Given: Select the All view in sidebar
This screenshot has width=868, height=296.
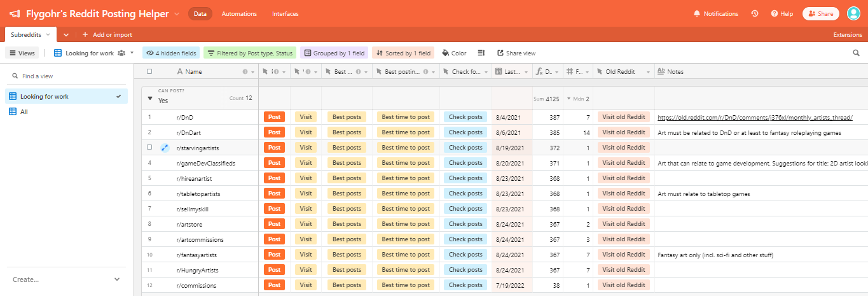Looking at the screenshot, I should [x=67, y=112].
